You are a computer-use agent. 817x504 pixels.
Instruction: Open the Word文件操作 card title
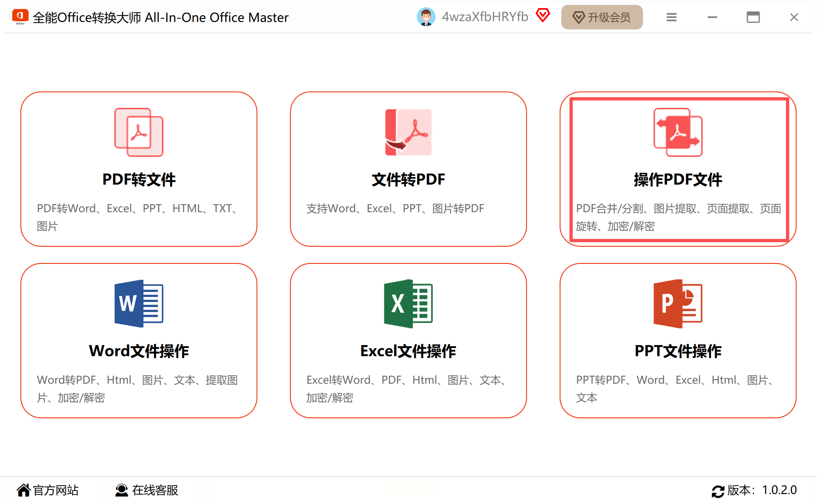(139, 351)
